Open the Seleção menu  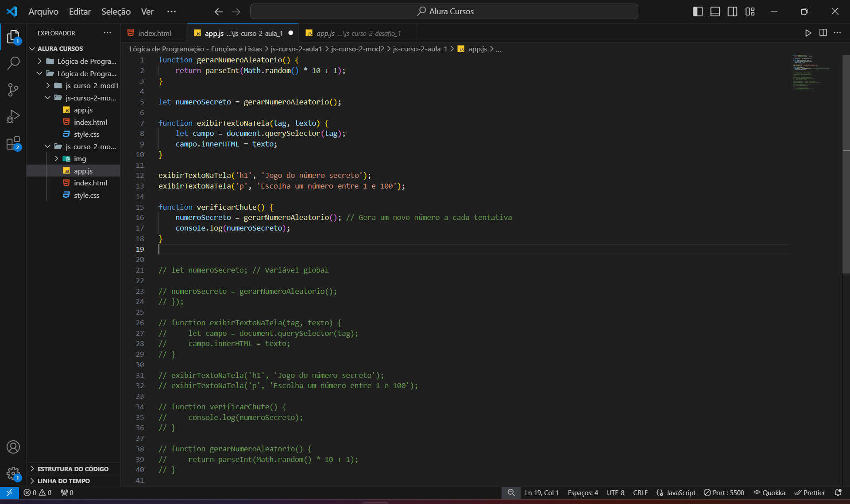pyautogui.click(x=116, y=12)
